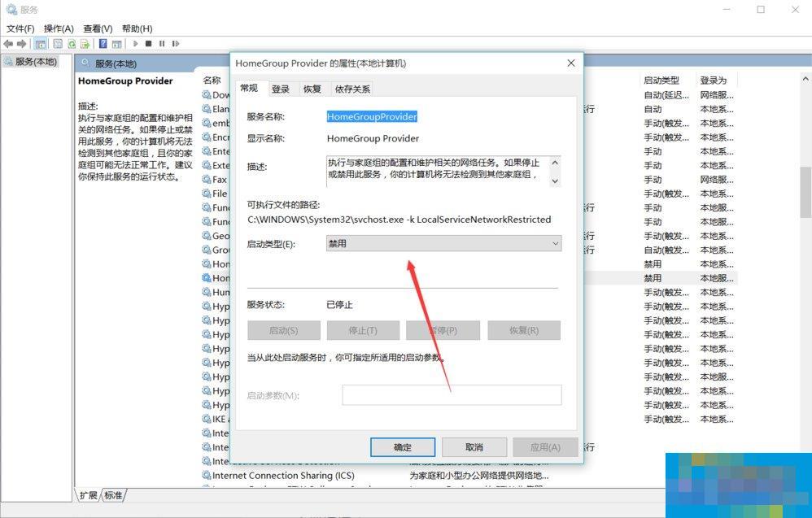This screenshot has height=518, width=812.
Task: Click the executable path text C:\WINDOWS\System32\svchost.exe
Action: point(325,220)
